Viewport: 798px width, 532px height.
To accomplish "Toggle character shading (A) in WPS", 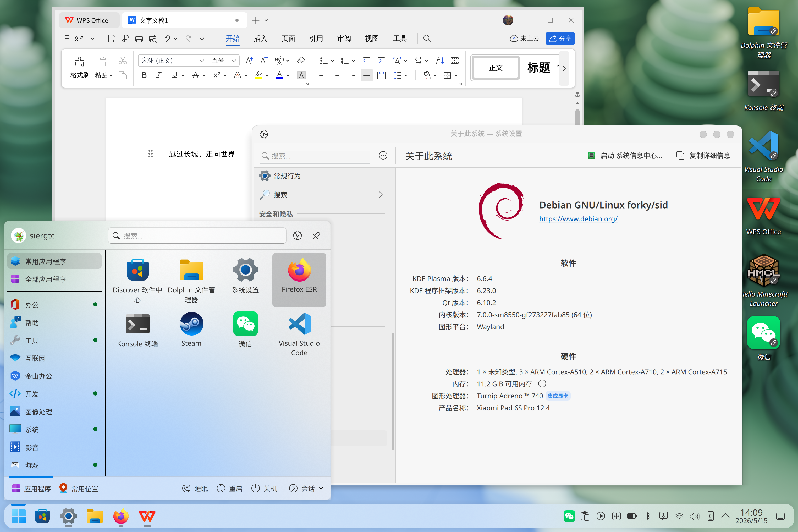I will (301, 75).
